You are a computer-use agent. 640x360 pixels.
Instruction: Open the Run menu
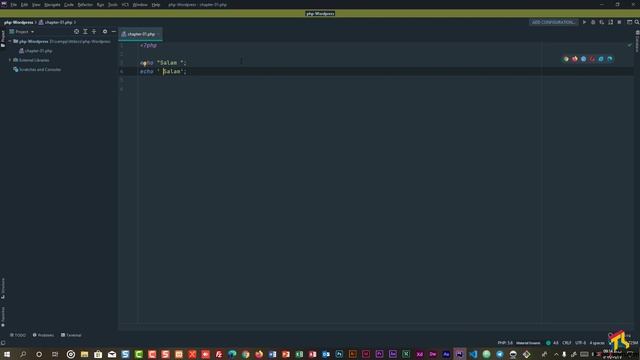point(100,4)
